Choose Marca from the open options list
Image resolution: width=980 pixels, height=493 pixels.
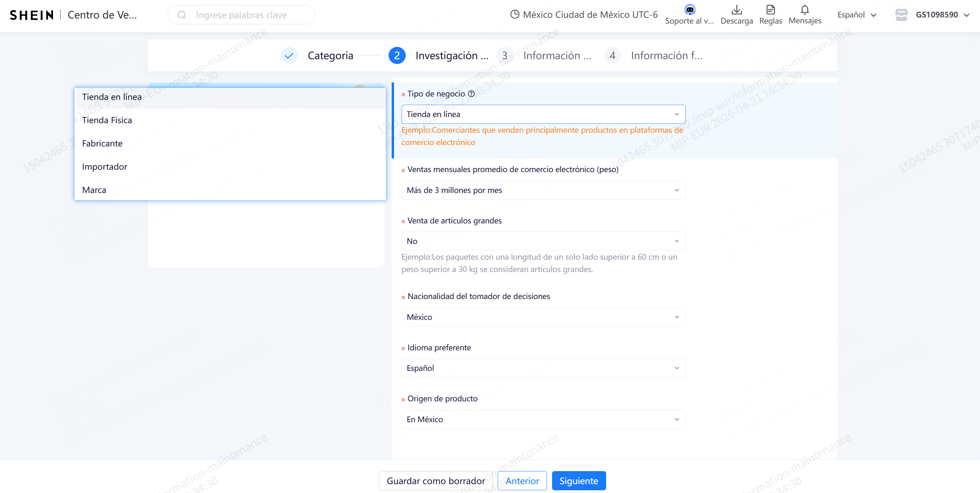[94, 190]
